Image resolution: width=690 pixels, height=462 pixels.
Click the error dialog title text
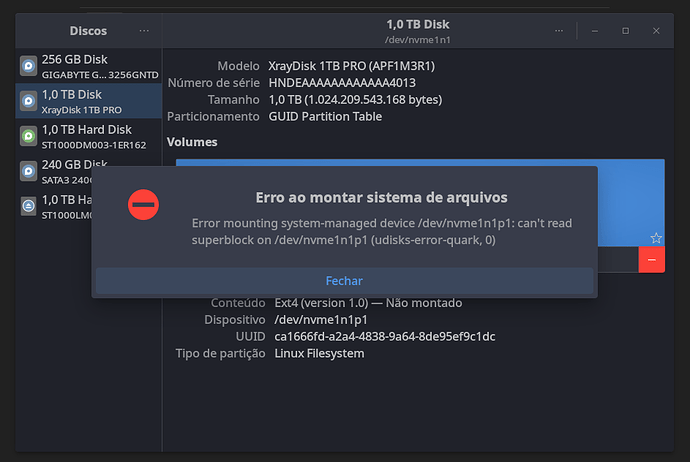point(382,198)
